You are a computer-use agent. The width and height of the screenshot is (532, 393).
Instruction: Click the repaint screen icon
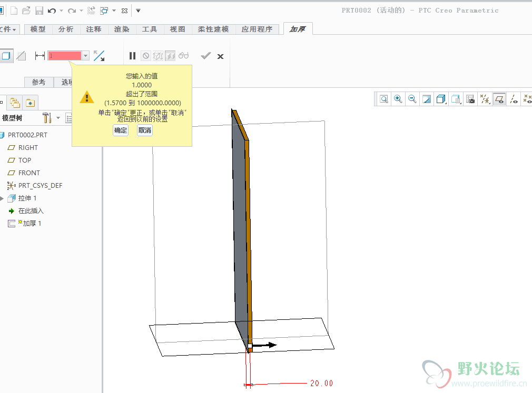(x=427, y=99)
